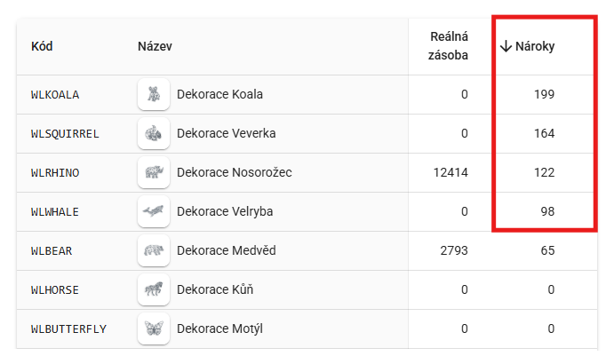Select the butterfly thumbnail for Dekorace Motýl
This screenshot has width=614, height=364.
[x=154, y=328]
